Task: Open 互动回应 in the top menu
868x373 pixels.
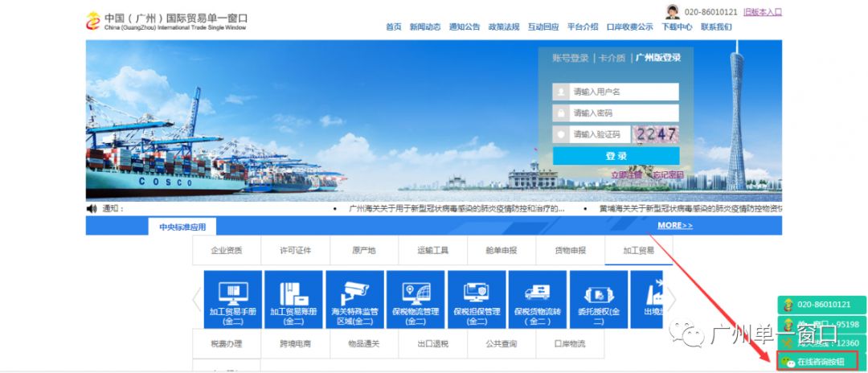Action: coord(543,27)
